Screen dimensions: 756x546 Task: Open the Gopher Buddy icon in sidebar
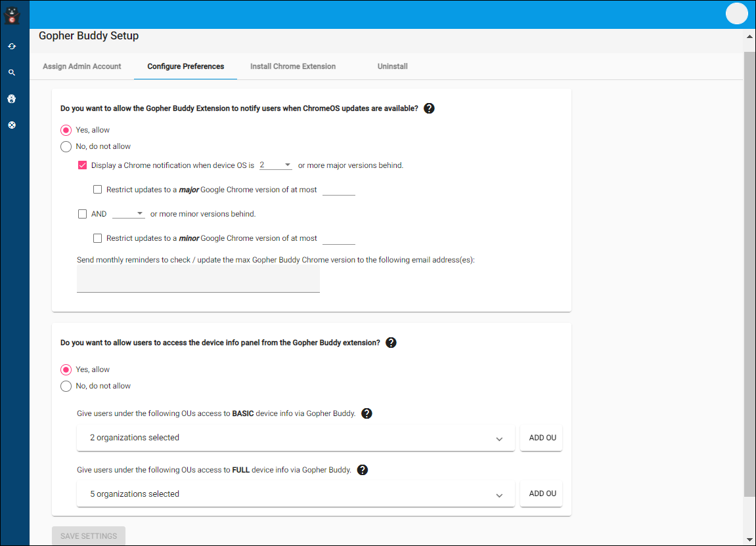[x=12, y=99]
